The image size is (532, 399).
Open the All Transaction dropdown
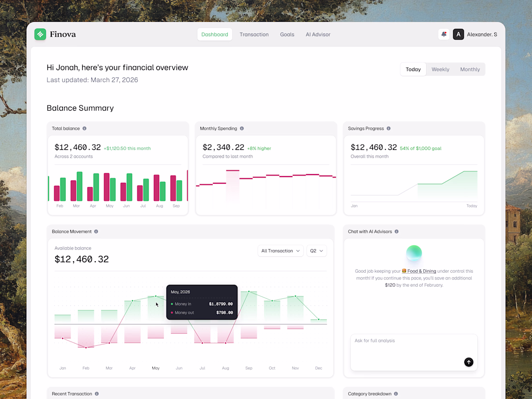281,251
